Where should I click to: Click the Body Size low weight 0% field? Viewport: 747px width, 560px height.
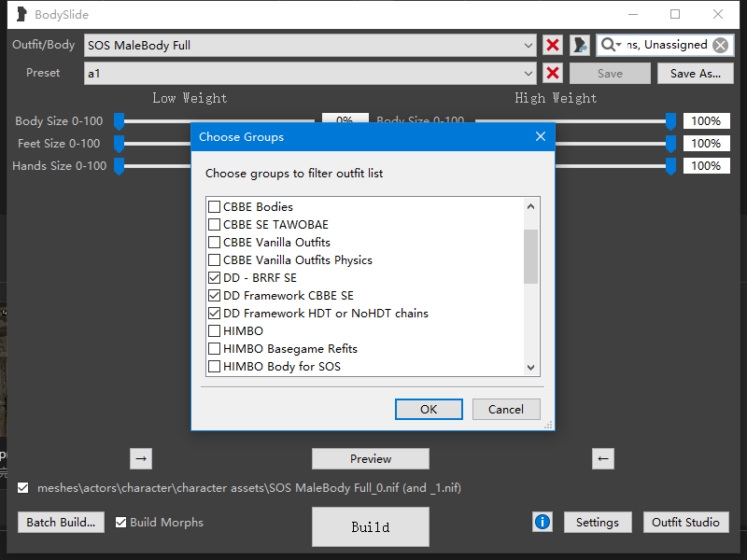(x=345, y=119)
